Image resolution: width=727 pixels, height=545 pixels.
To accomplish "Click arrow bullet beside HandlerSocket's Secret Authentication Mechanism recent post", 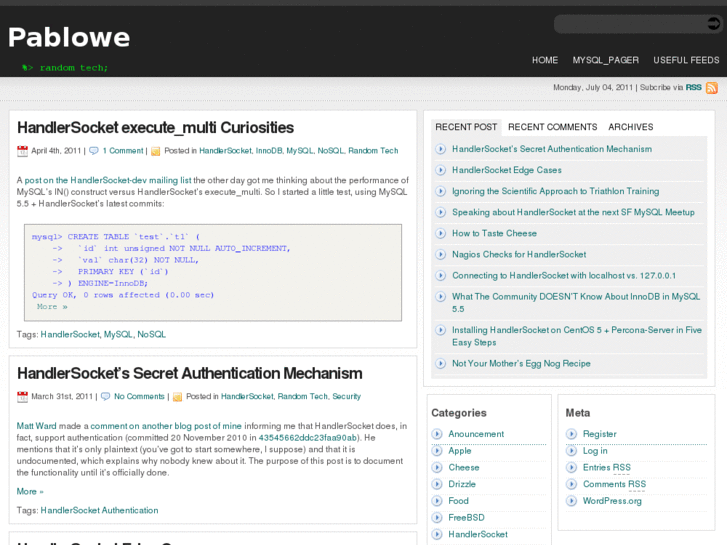I will click(440, 149).
